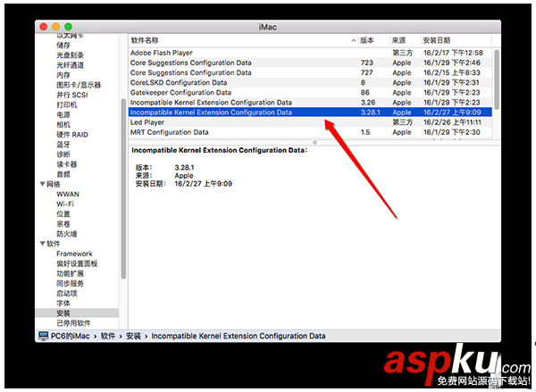Viewport: 536px width, 392px height.
Task: Sort list by 来源 column header
Action: click(x=406, y=40)
